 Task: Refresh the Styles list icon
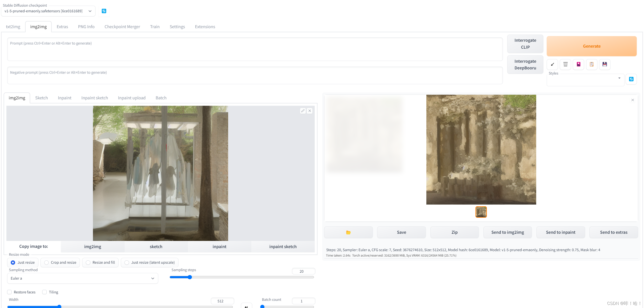[631, 79]
